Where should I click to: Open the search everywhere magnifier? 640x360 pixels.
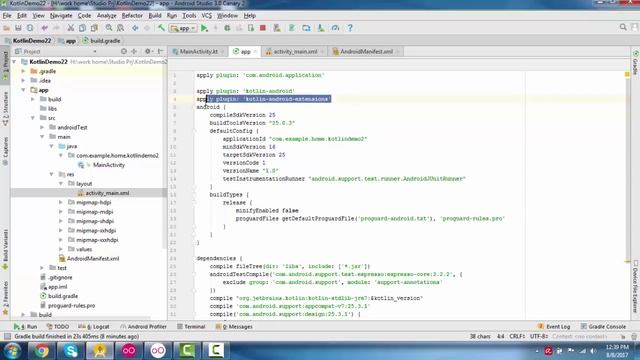pos(623,27)
